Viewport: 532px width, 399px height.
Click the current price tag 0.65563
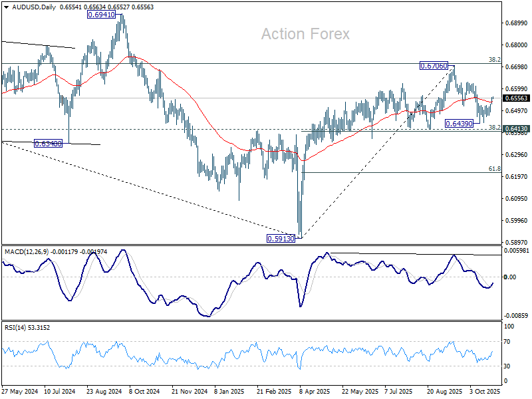tap(517, 98)
